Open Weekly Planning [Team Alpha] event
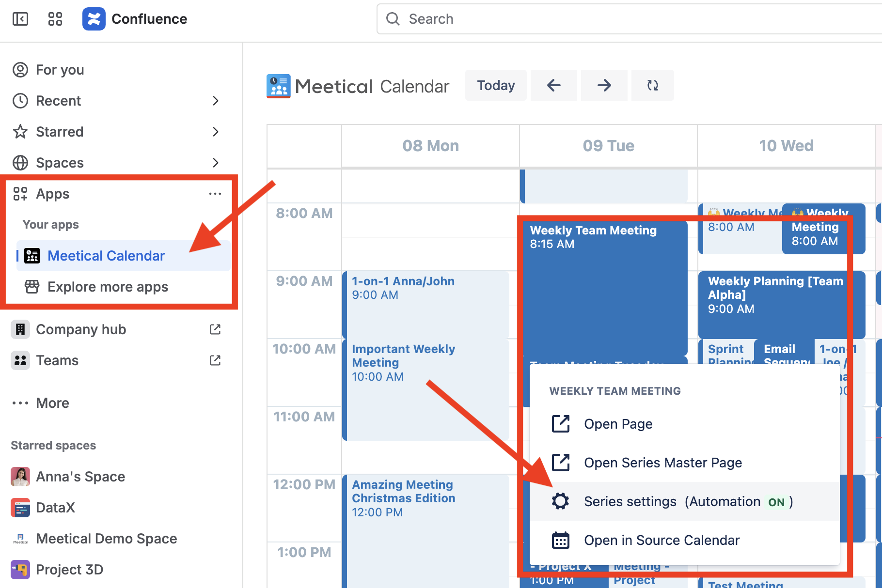Screen dimensions: 882x588 click(x=781, y=305)
